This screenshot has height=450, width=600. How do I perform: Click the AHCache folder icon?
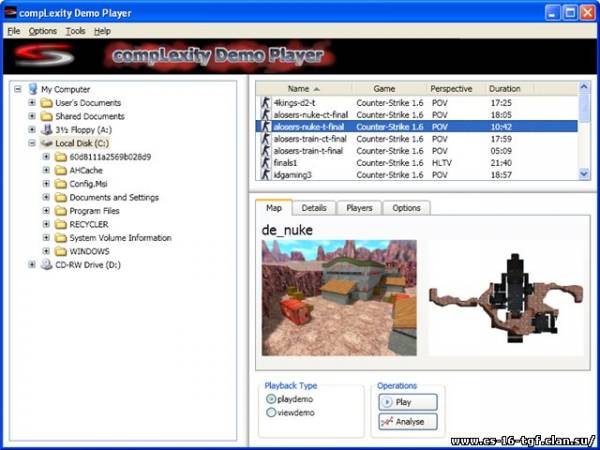point(60,170)
